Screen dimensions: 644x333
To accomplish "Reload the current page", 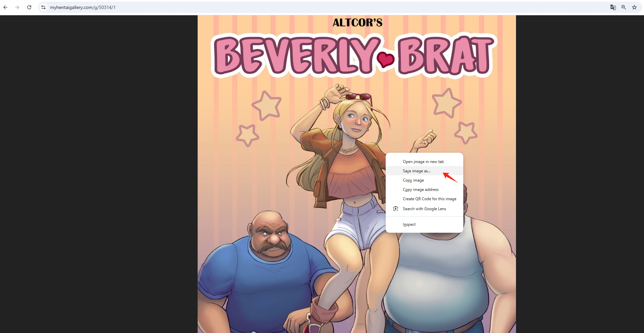I will click(x=29, y=7).
